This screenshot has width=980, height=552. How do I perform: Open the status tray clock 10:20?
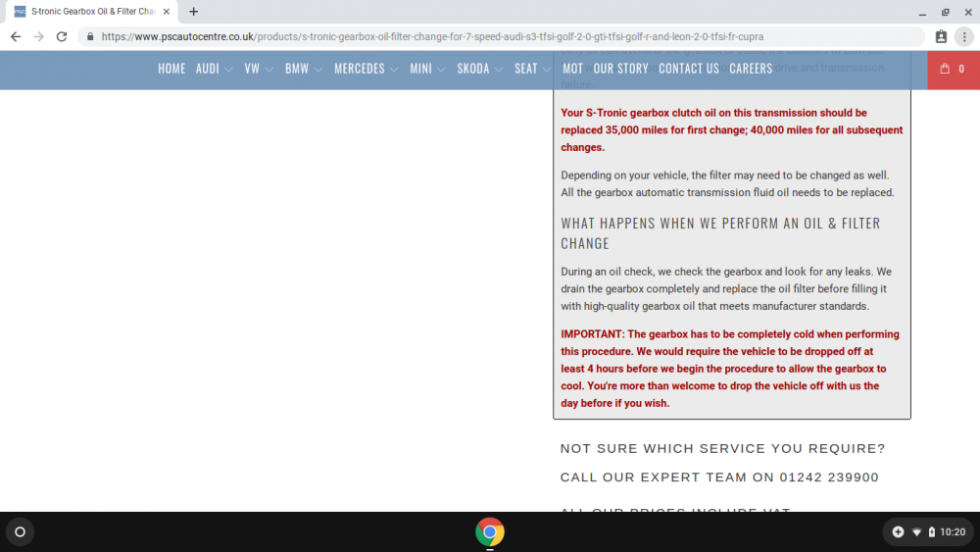(x=953, y=532)
